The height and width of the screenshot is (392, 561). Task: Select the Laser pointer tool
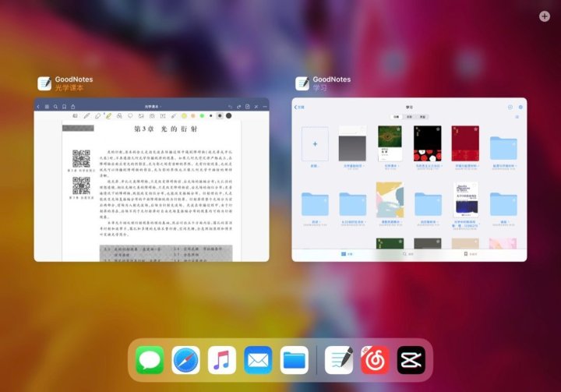(x=174, y=116)
